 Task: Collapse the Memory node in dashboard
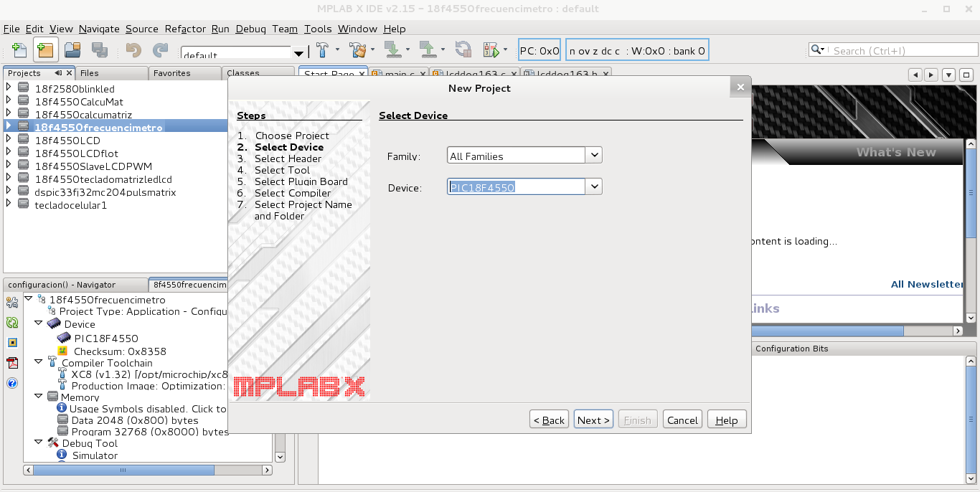pyautogui.click(x=38, y=396)
